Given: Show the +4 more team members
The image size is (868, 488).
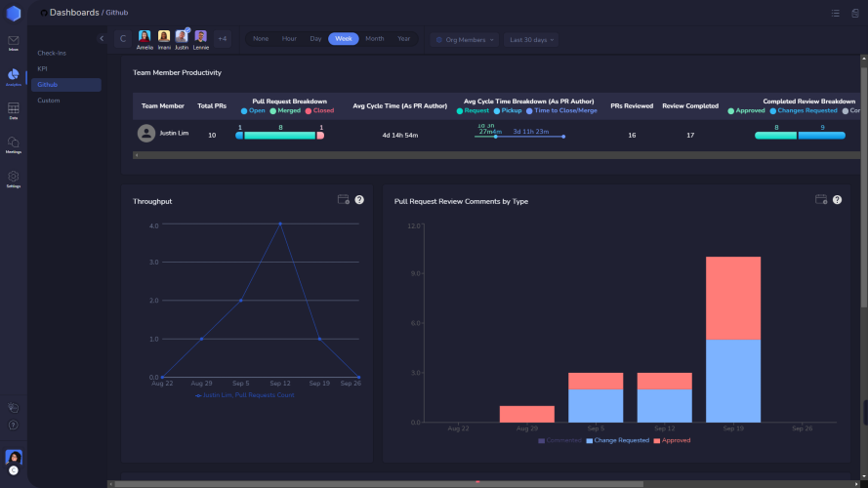Looking at the screenshot, I should click(x=222, y=39).
